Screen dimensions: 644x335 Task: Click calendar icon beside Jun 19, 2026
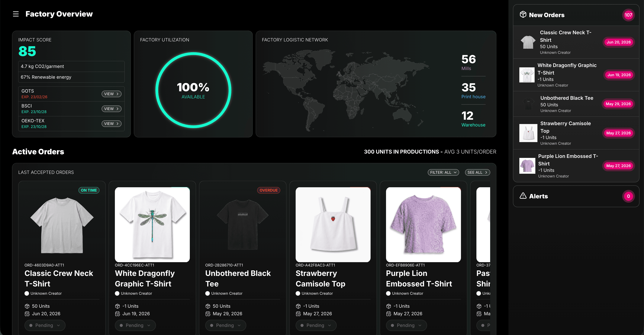pos(118,314)
